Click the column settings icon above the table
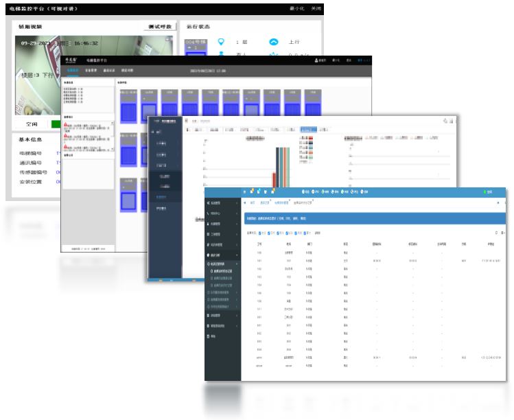Viewport: 514px width, 420px height. pyautogui.click(x=503, y=233)
